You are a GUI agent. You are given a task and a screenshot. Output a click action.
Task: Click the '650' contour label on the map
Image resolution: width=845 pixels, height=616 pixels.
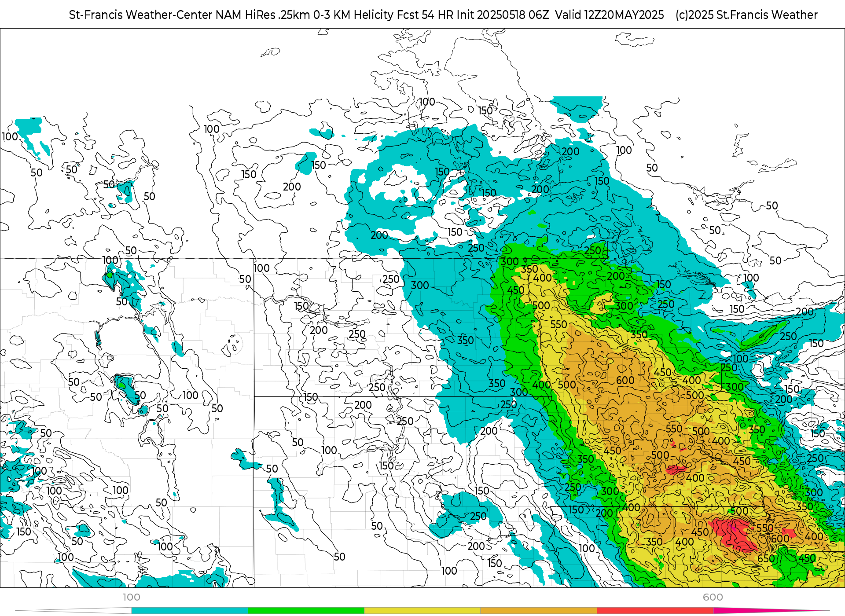coord(766,558)
